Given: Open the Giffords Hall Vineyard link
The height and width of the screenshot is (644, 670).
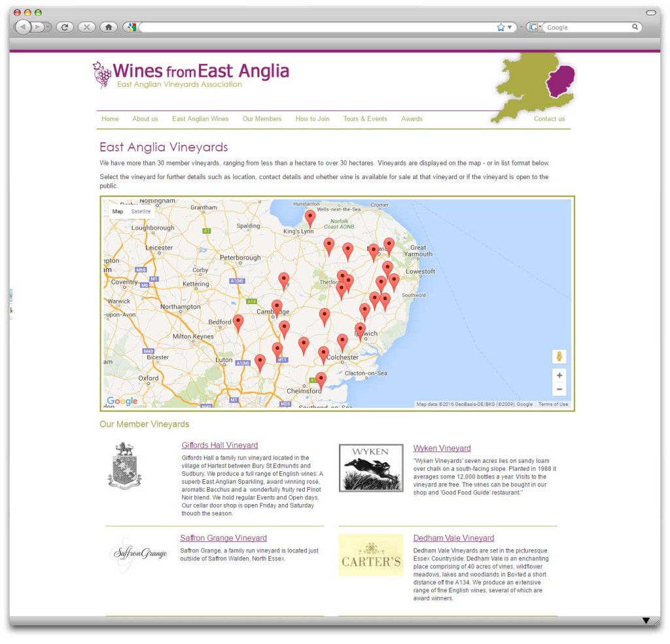Looking at the screenshot, I should pos(220,445).
